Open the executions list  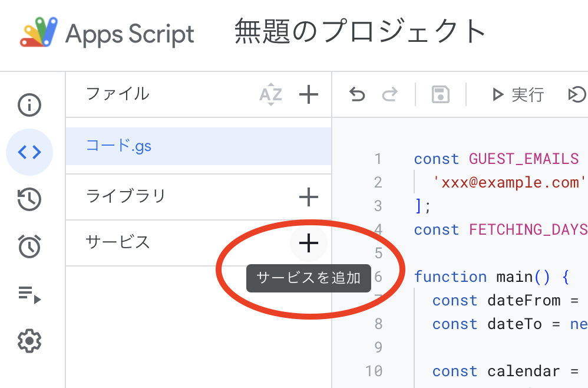pos(29,294)
